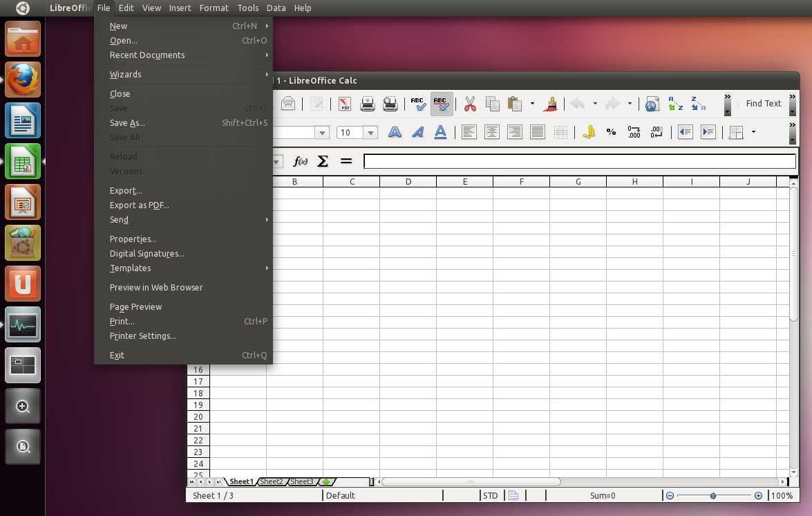Image resolution: width=812 pixels, height=516 pixels.
Task: Click Add Decimal Place icon
Action: pyautogui.click(x=634, y=133)
